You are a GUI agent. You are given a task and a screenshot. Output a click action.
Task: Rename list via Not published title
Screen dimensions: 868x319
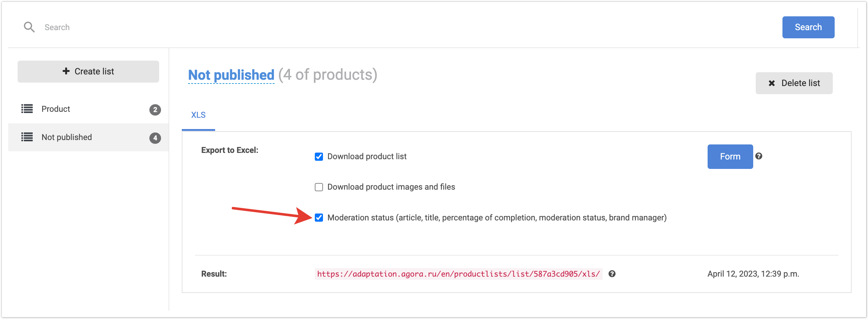point(231,75)
